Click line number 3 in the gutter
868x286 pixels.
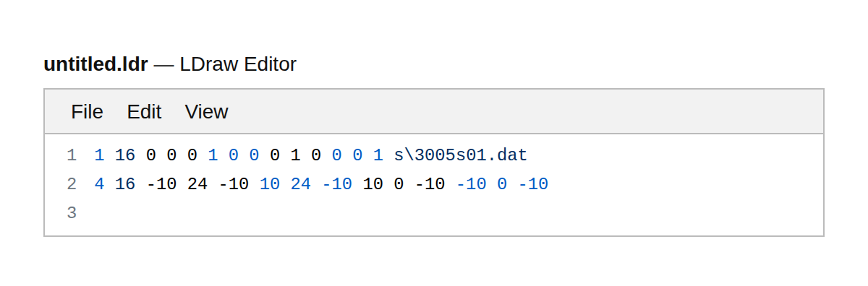(71, 213)
